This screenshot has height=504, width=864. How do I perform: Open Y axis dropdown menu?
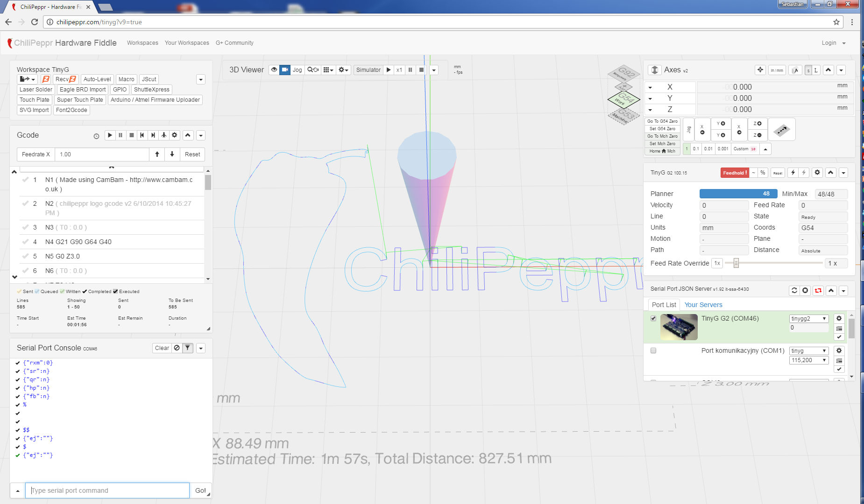tap(650, 98)
